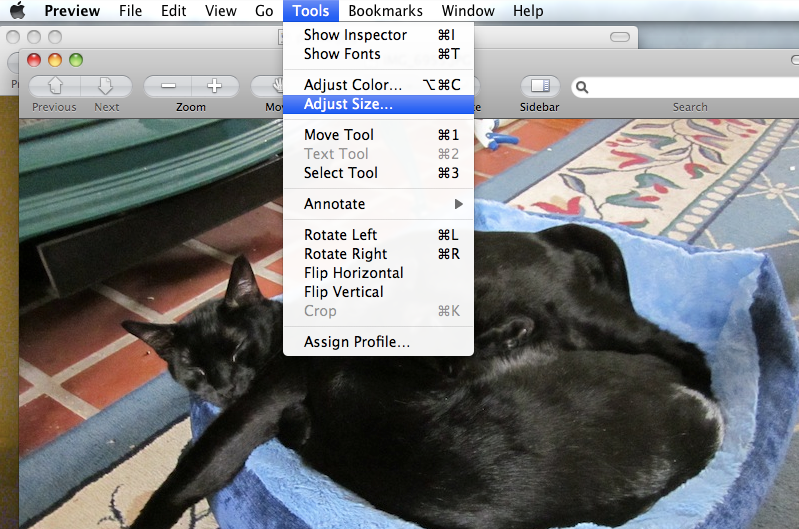The height and width of the screenshot is (529, 799).
Task: Open the View menu
Action: [x=221, y=11]
